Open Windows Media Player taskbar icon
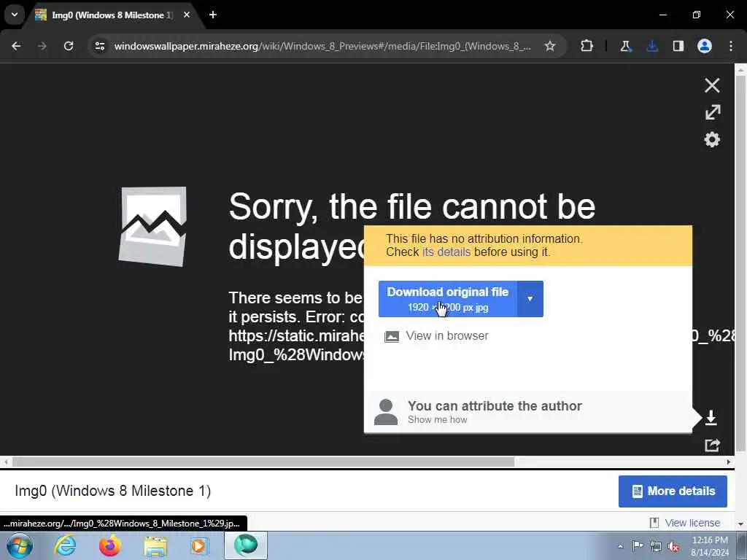This screenshot has height=560, width=747. pos(199,545)
